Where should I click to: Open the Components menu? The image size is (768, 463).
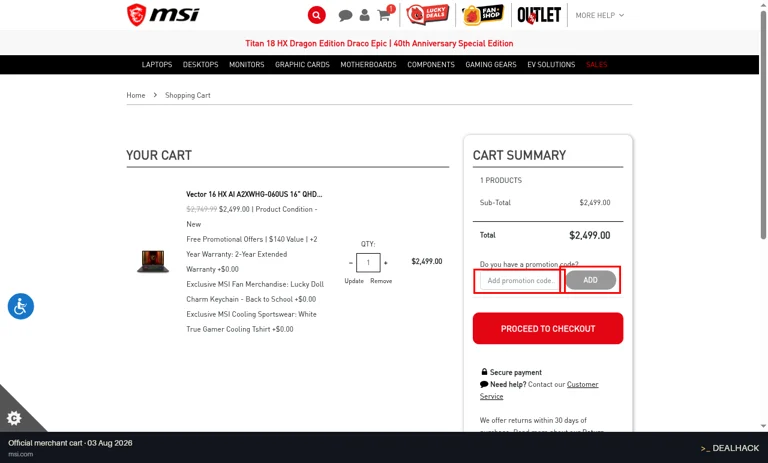tap(431, 65)
